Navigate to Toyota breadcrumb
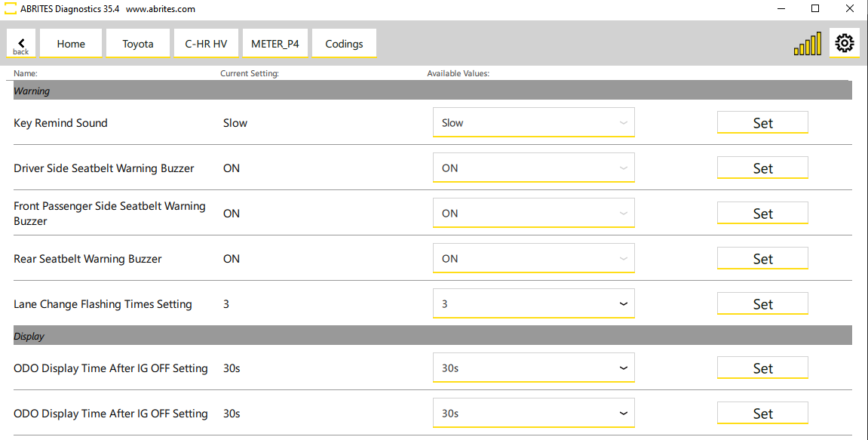868x440 pixels. [138, 44]
